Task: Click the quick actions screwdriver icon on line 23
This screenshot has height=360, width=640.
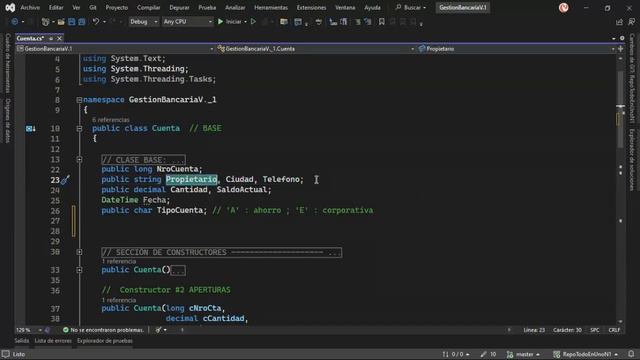Action: pos(65,180)
